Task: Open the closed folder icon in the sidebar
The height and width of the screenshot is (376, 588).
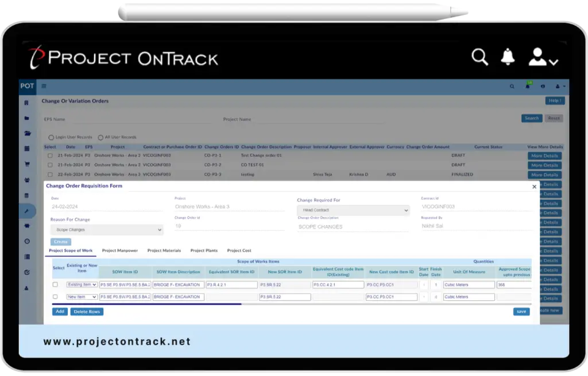Action: (26, 118)
